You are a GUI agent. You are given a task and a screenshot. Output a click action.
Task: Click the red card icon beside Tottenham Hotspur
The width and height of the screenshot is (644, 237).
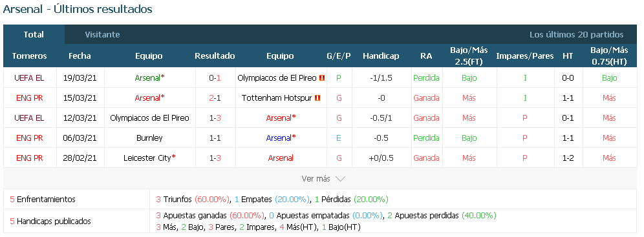click(317, 98)
